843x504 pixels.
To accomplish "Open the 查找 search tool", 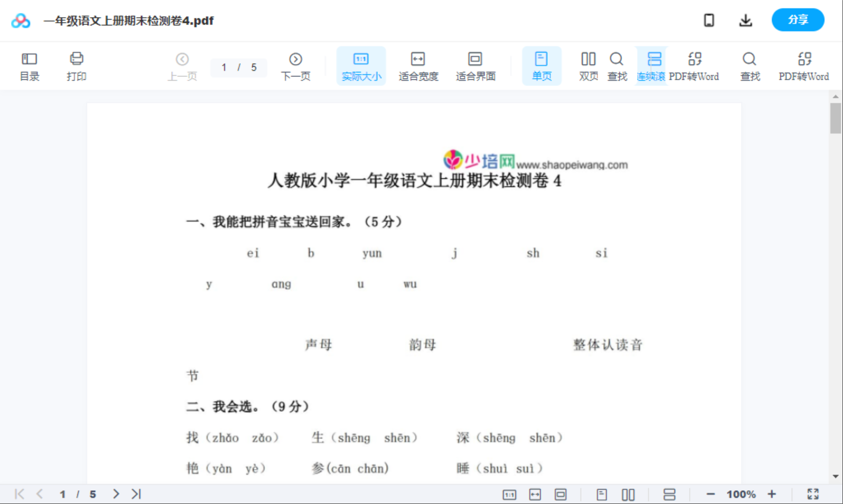I will [x=617, y=65].
